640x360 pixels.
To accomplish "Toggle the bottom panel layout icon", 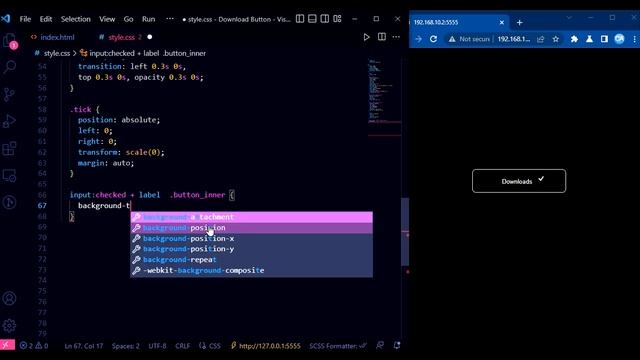I will 312,19.
